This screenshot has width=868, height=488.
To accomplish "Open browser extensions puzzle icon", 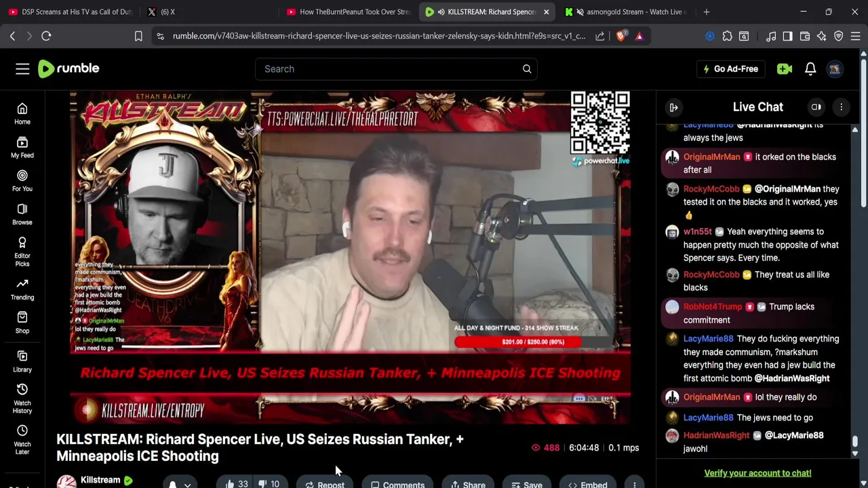I will coord(727,36).
